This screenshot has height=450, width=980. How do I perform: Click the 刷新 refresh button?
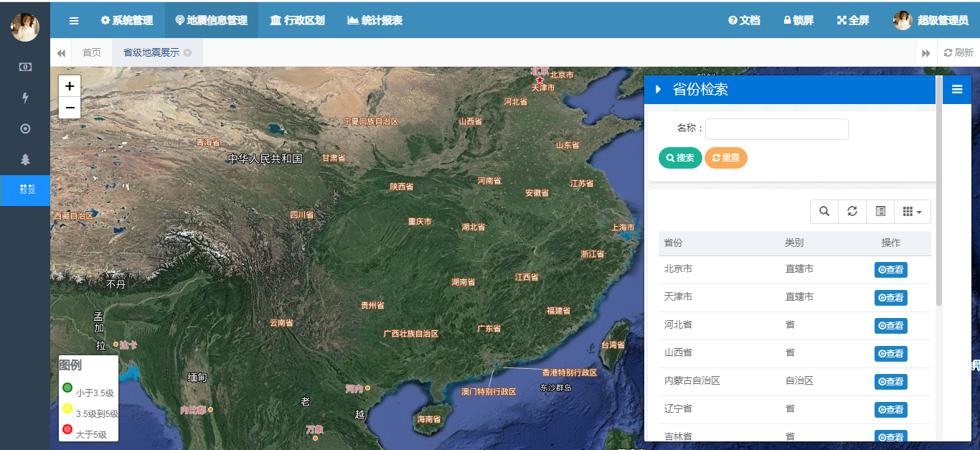click(958, 52)
